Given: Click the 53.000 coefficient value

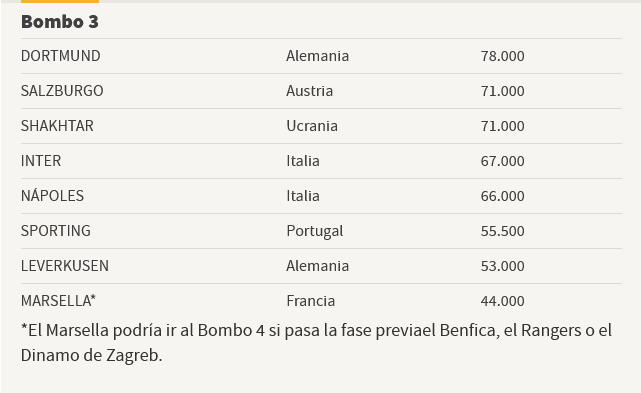Looking at the screenshot, I should point(502,266).
